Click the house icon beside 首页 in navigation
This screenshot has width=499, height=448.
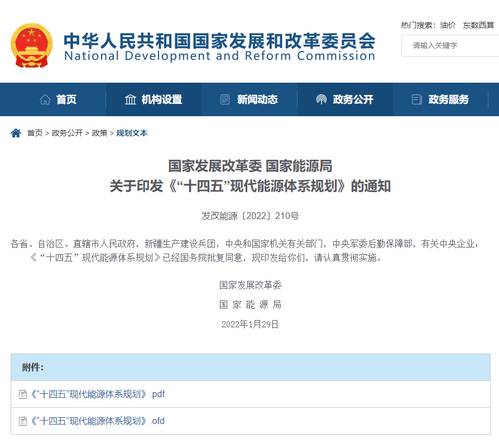point(45,99)
